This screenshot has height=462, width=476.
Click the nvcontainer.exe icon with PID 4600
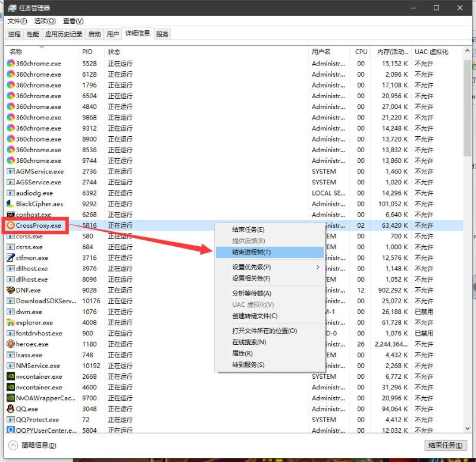point(11,387)
